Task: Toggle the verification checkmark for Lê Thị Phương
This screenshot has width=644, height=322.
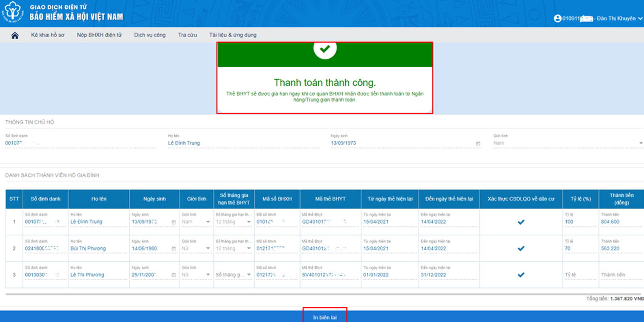Action: coord(521,275)
